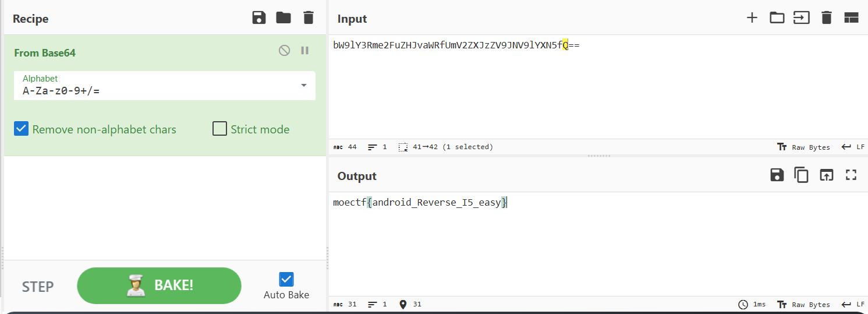The height and width of the screenshot is (314, 868).
Task: Open the Alphabet dropdown
Action: tap(303, 86)
